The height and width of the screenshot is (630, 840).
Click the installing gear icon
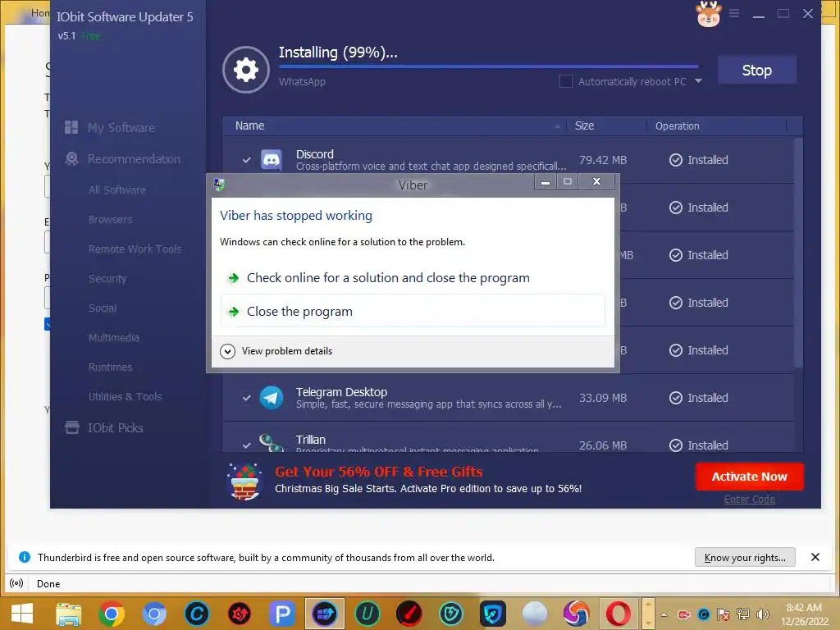coord(246,70)
